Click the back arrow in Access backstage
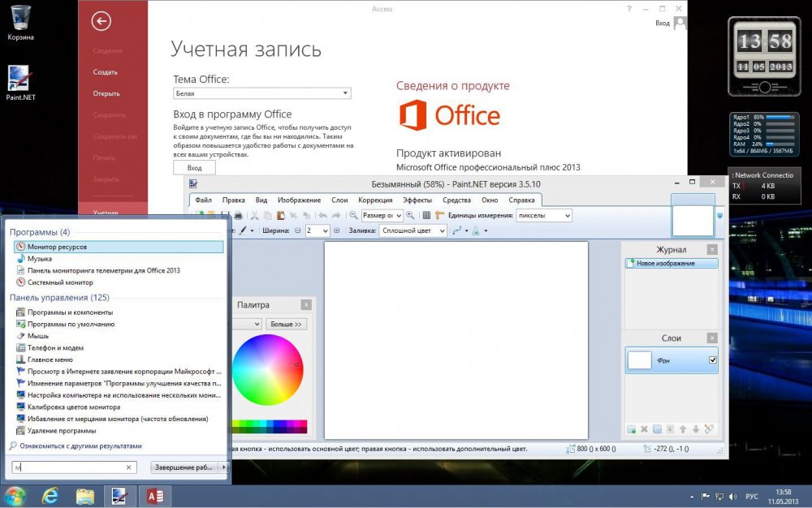Image resolution: width=812 pixels, height=508 pixels. tap(101, 21)
